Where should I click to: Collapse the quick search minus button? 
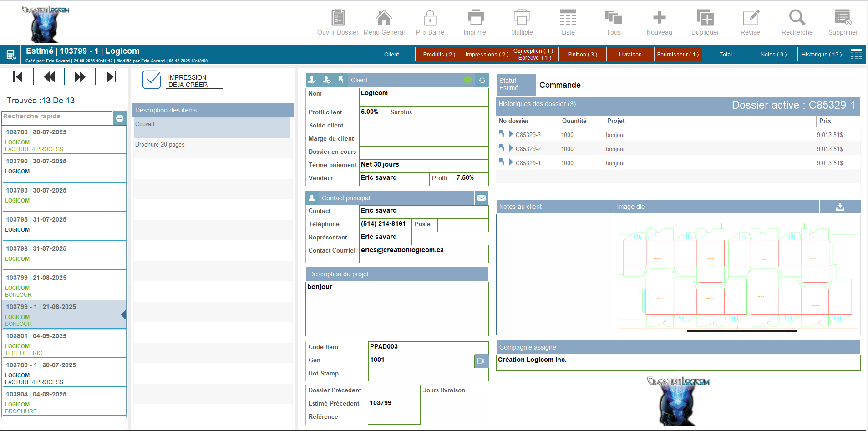[x=119, y=118]
